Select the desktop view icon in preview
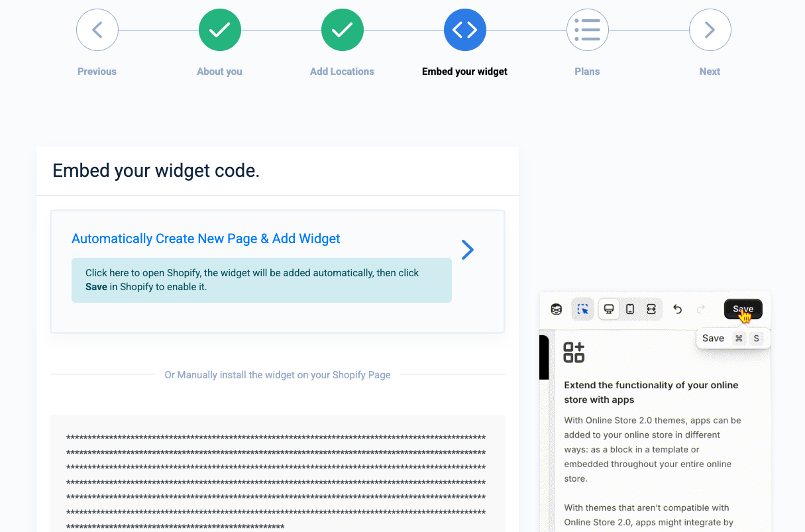Image resolution: width=805 pixels, height=532 pixels. tap(609, 309)
